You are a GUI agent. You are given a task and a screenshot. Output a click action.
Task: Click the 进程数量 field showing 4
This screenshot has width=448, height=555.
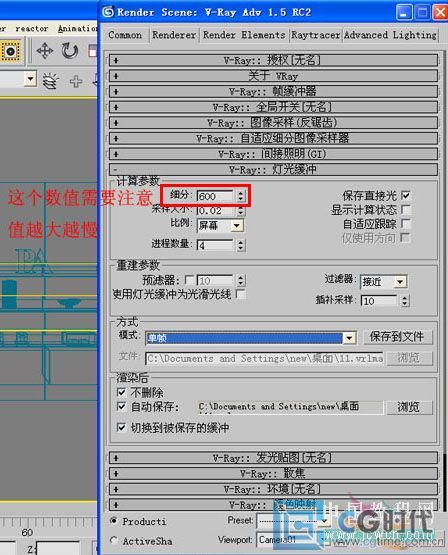[x=215, y=245]
